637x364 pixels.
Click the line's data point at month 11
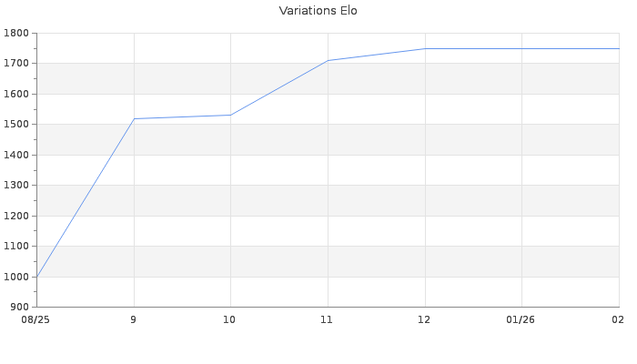coord(328,60)
